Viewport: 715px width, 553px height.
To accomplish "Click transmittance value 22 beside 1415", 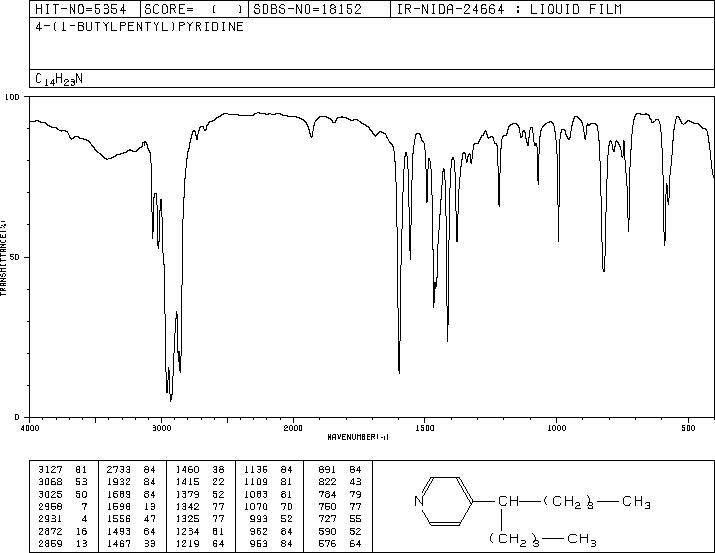I will [x=218, y=482].
